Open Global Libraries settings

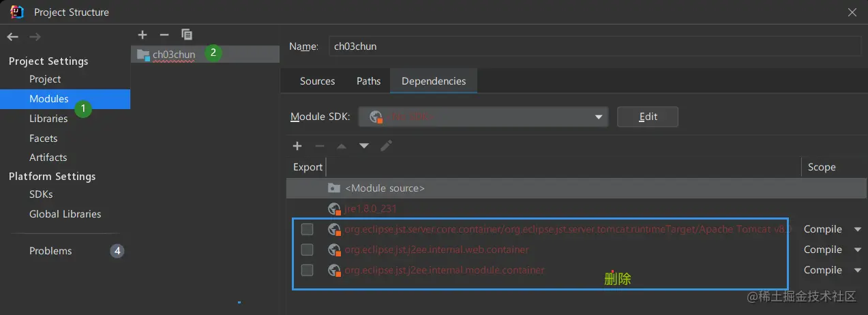(65, 213)
